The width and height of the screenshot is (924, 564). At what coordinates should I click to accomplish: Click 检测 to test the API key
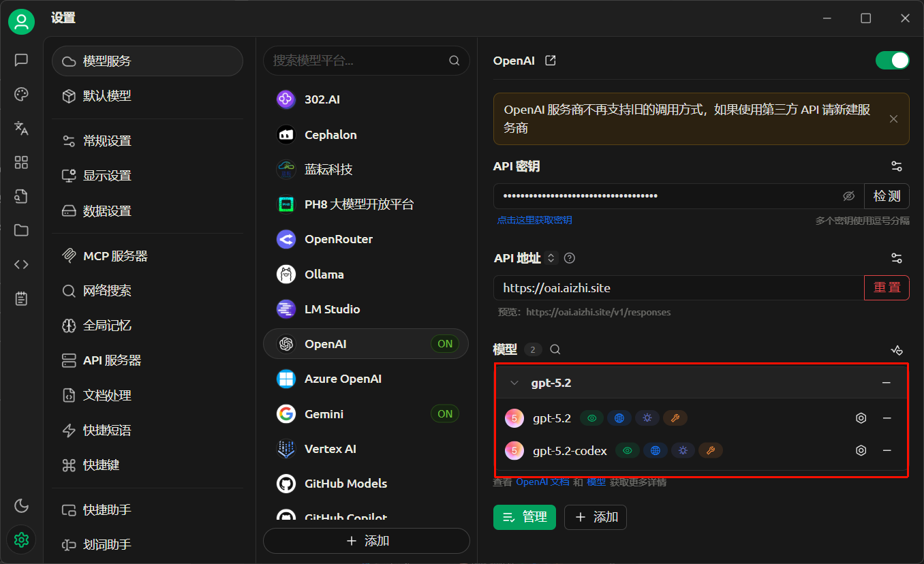pyautogui.click(x=887, y=196)
